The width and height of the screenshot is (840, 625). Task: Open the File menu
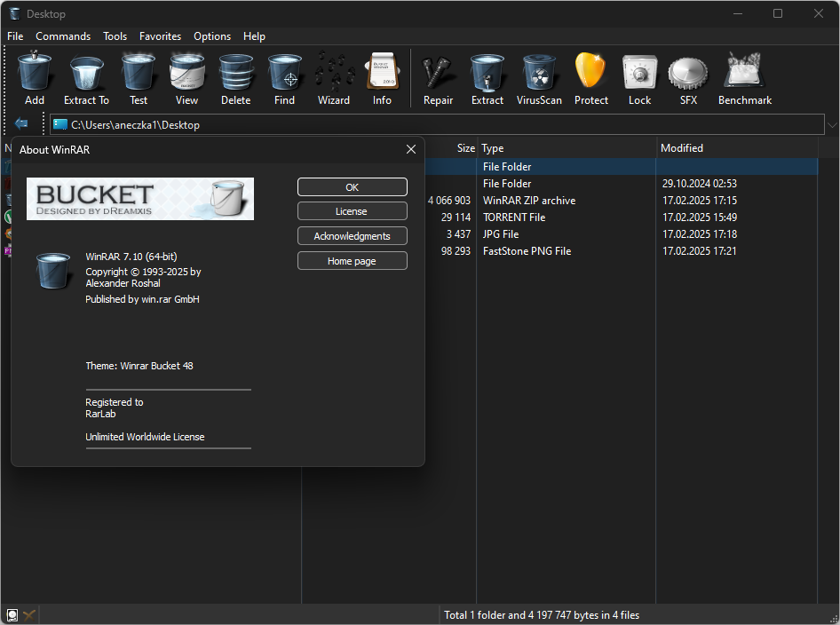coord(15,36)
